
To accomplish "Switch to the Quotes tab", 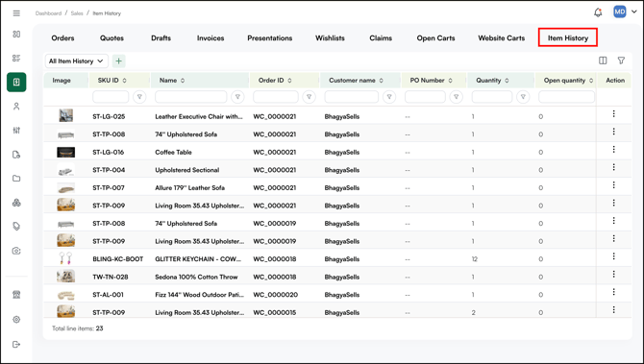I will tap(111, 38).
